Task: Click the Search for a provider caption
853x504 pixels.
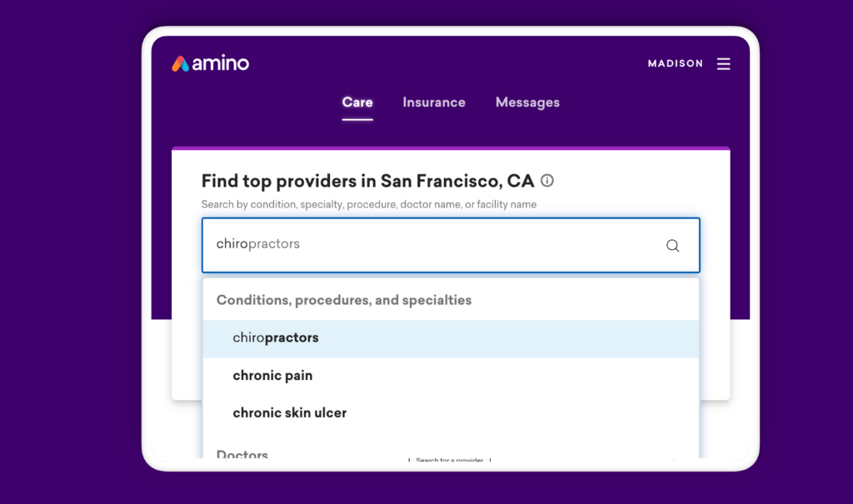Action: [449, 460]
